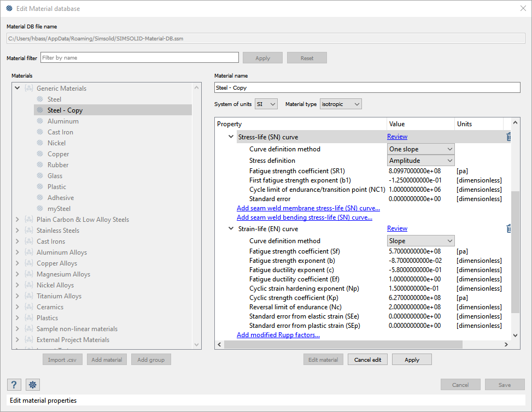Click the material icon beside Cast Iron

click(40, 132)
